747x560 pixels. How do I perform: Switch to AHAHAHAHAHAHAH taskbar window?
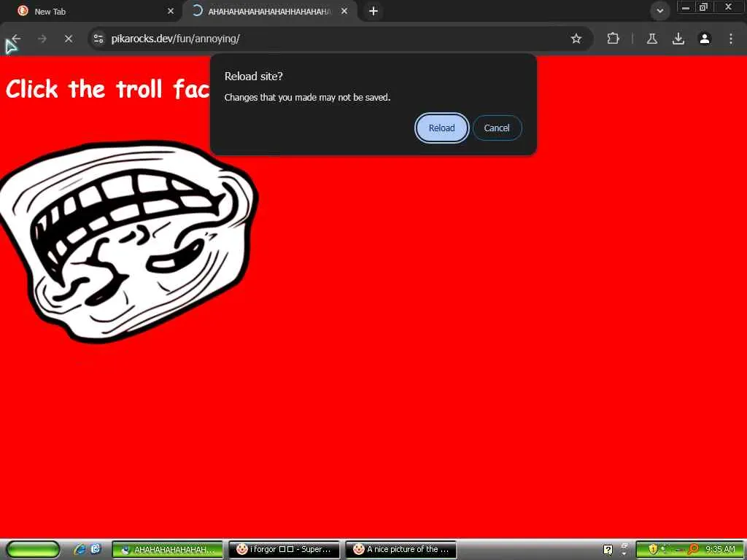[x=167, y=550]
